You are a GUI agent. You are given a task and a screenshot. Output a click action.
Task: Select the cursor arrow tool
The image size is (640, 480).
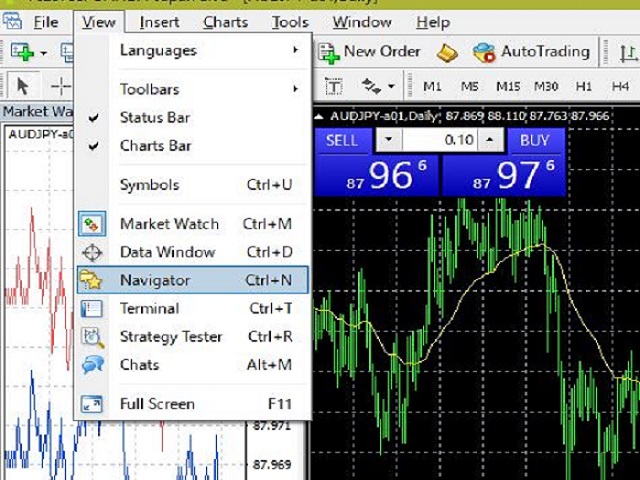(23, 86)
